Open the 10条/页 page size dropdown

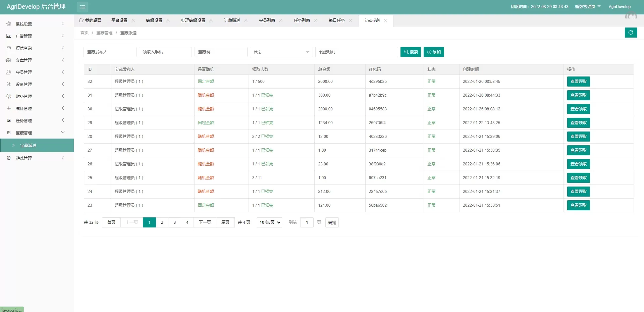(269, 222)
